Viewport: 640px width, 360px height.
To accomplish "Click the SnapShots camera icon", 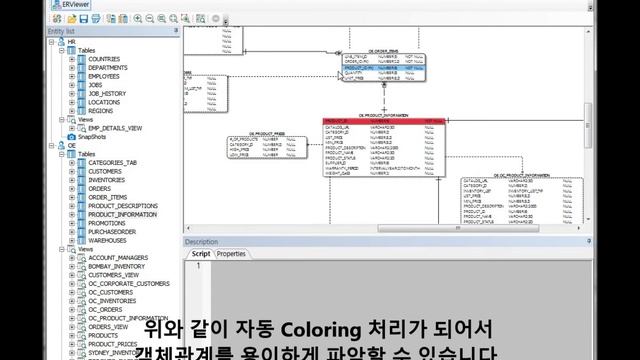I will pos(71,137).
